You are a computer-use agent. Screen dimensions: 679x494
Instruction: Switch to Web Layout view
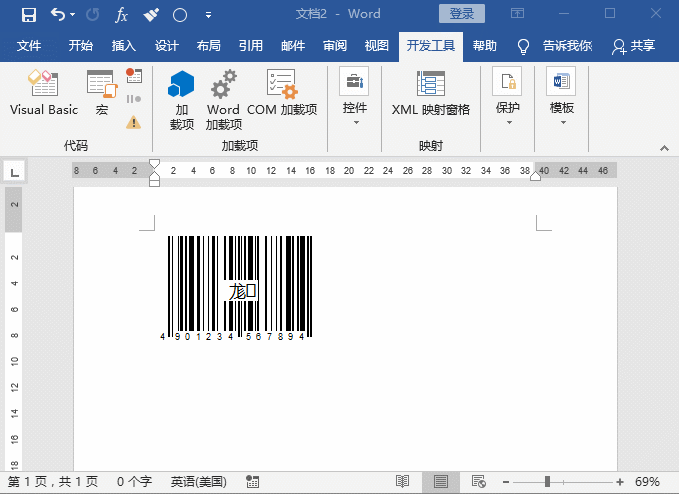coord(479,481)
